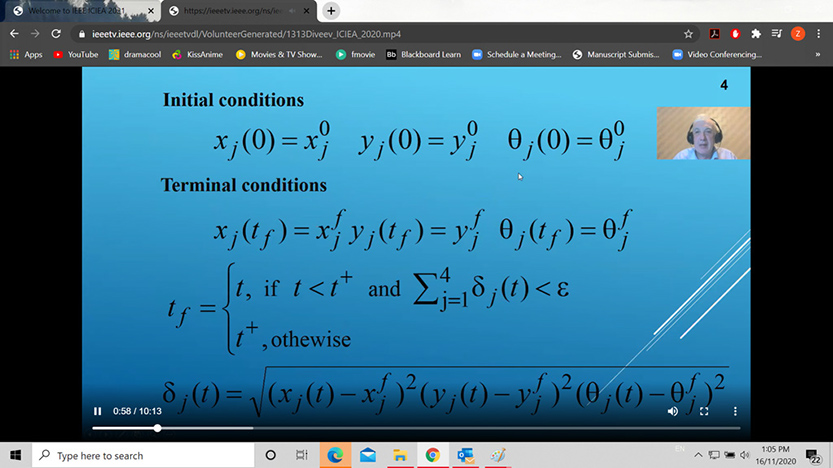The width and height of the screenshot is (833, 468).
Task: Show hidden system tray icons
Action: click(699, 455)
